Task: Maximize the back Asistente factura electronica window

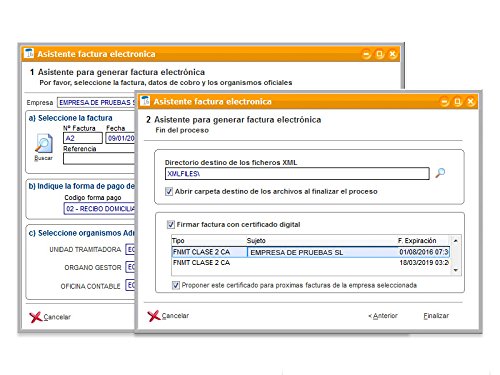Action: point(380,54)
